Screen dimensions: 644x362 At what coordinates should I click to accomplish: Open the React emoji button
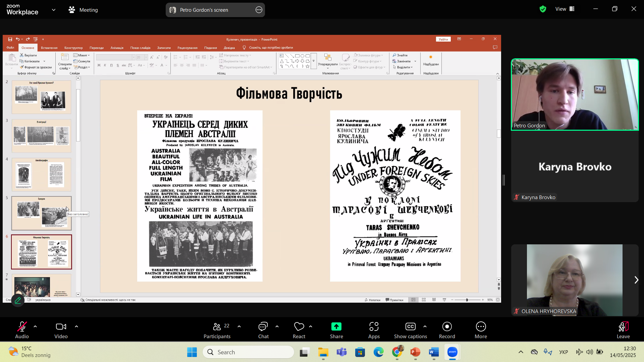pyautogui.click(x=299, y=327)
